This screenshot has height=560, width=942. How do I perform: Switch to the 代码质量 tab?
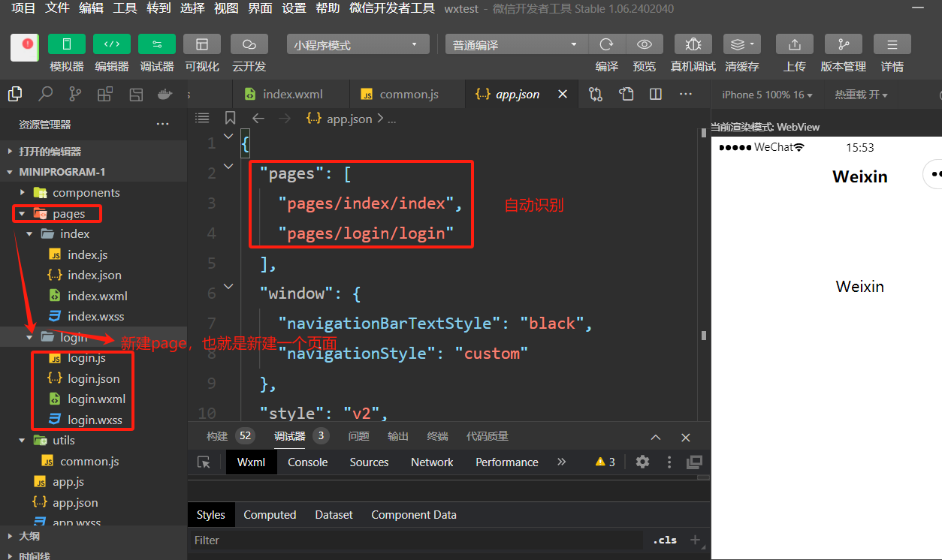488,436
